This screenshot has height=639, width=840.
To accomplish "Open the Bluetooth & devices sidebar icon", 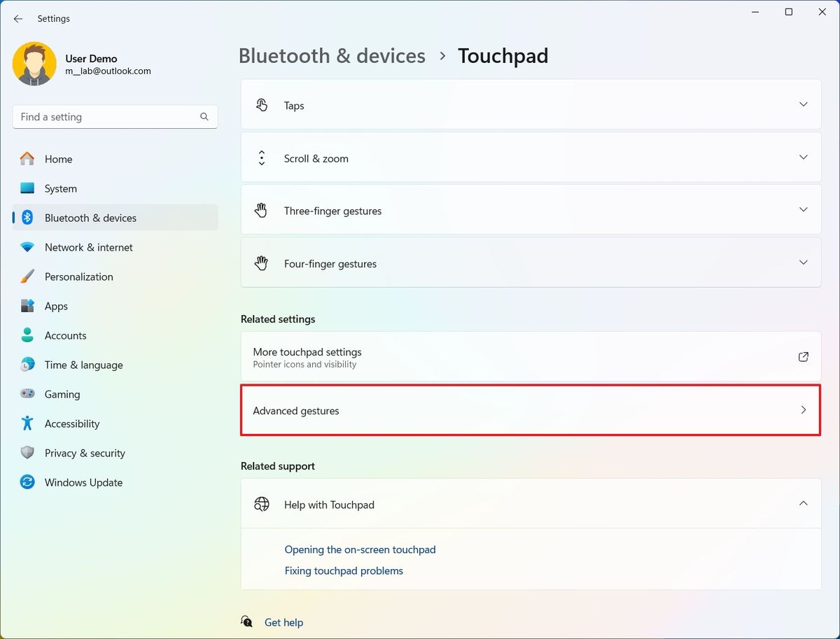I will (27, 218).
